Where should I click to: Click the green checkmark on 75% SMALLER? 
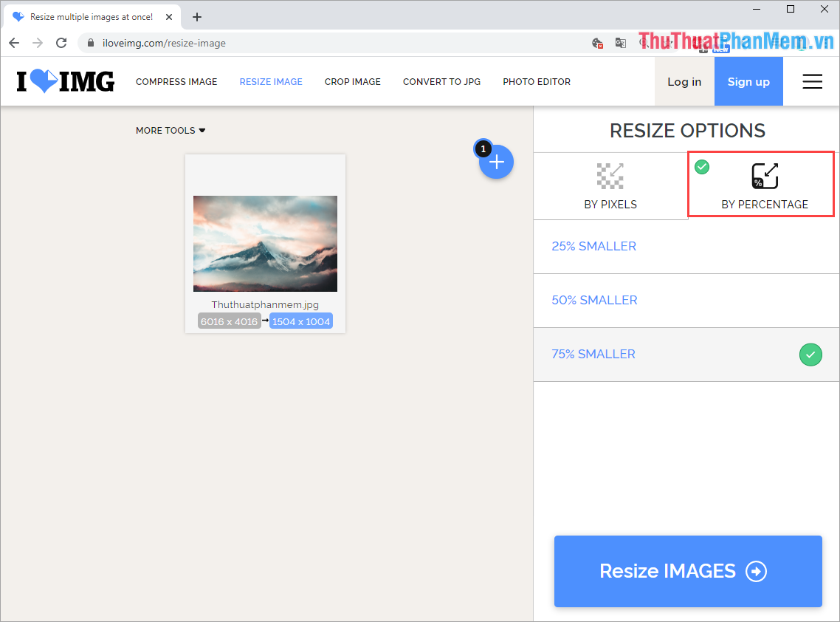point(810,355)
